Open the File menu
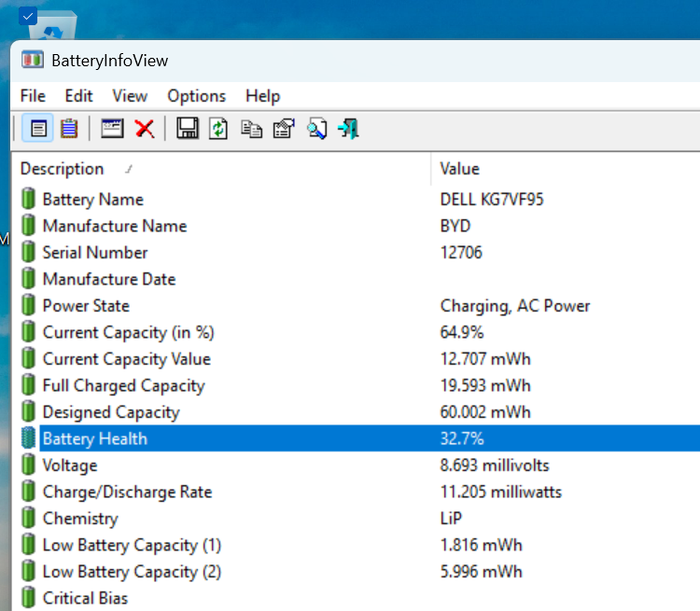Screen dimensions: 700x611 click(x=33, y=96)
